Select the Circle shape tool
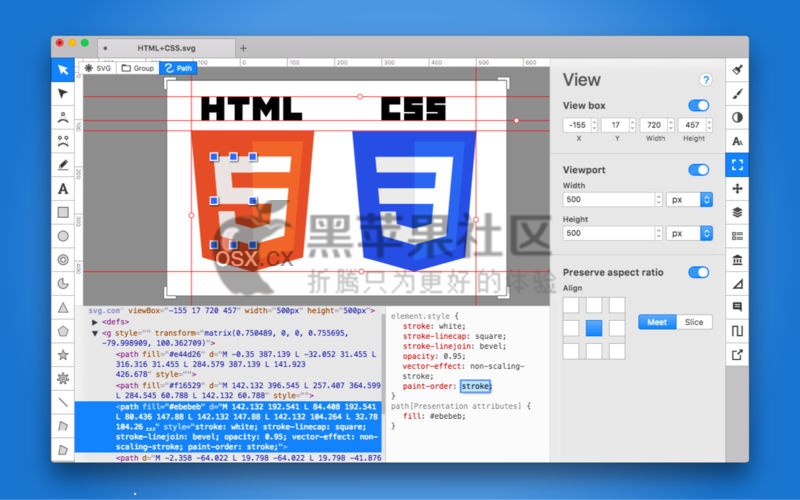The height and width of the screenshot is (500, 800). coord(63,236)
